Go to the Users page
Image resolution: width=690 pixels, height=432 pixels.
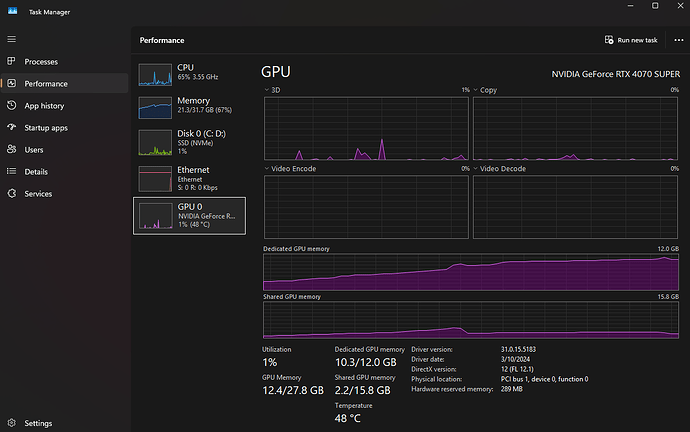[33, 149]
